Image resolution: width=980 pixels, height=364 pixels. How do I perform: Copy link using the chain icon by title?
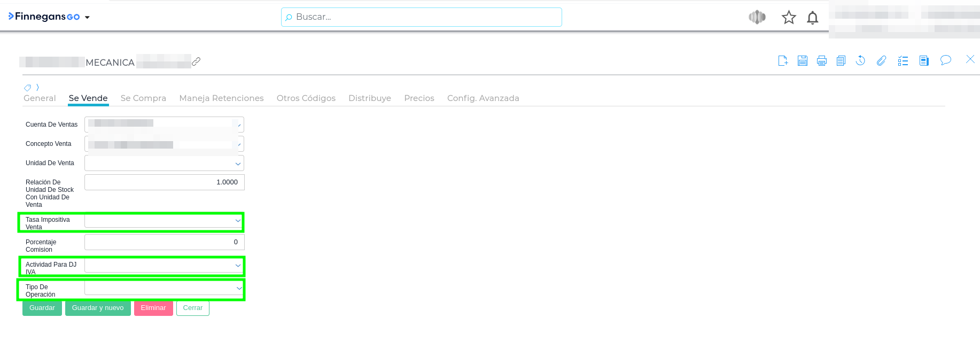(x=196, y=61)
